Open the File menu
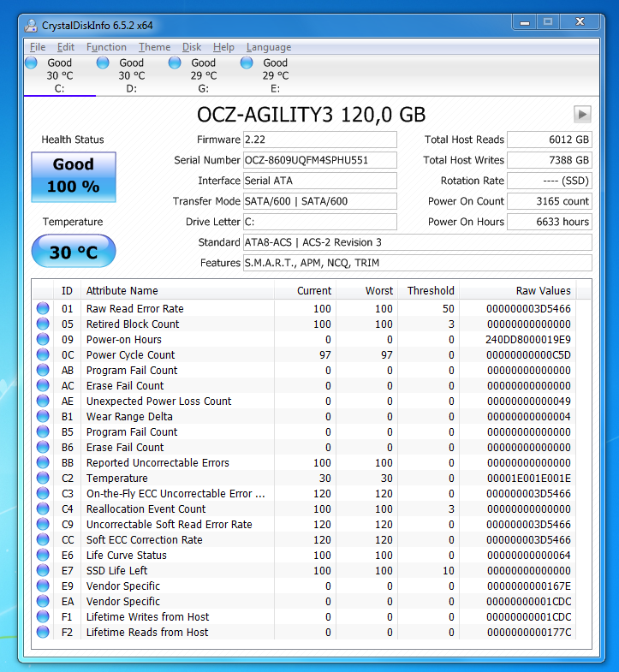Viewport: 619px width, 672px height. click(38, 47)
